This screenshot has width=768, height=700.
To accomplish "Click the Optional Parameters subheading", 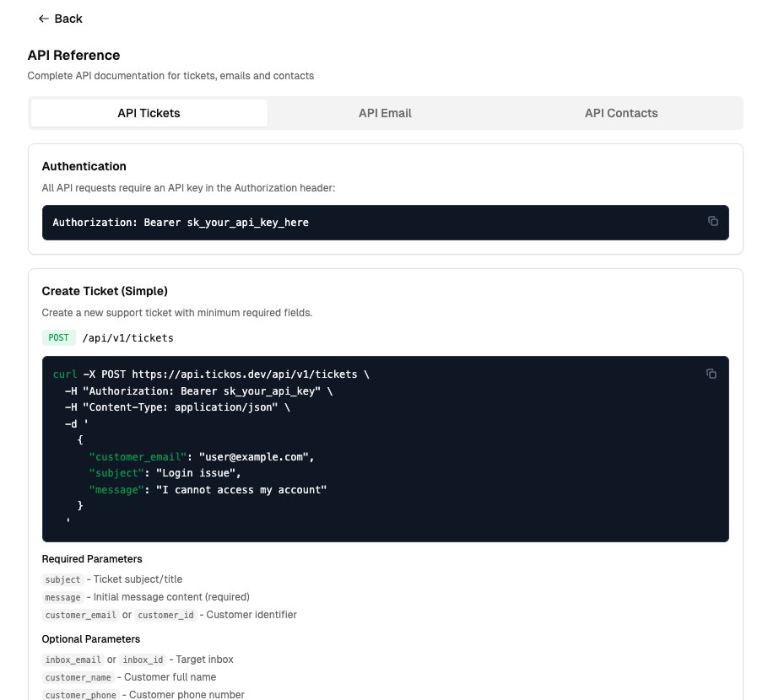I will [x=91, y=639].
